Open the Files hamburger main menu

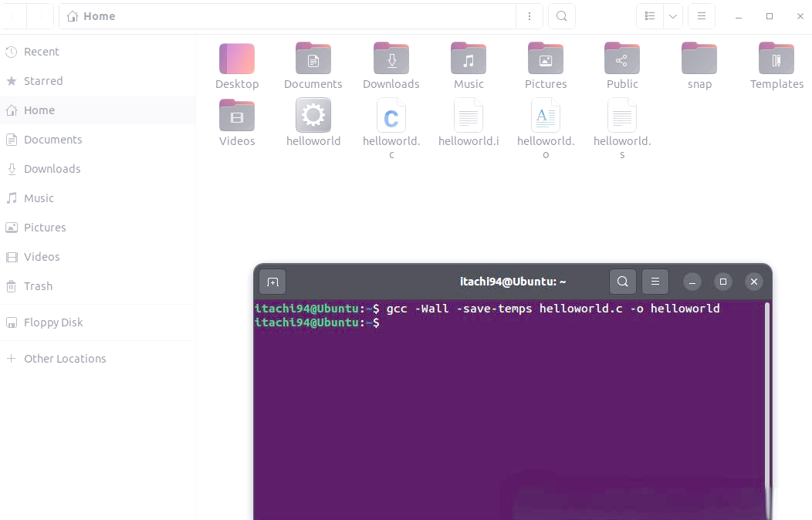pos(702,16)
